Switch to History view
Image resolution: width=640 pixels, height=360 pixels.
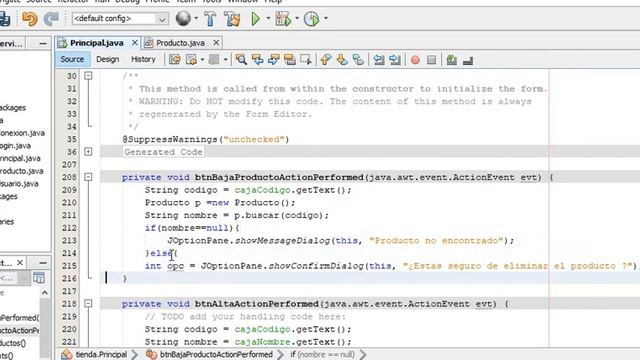143,60
